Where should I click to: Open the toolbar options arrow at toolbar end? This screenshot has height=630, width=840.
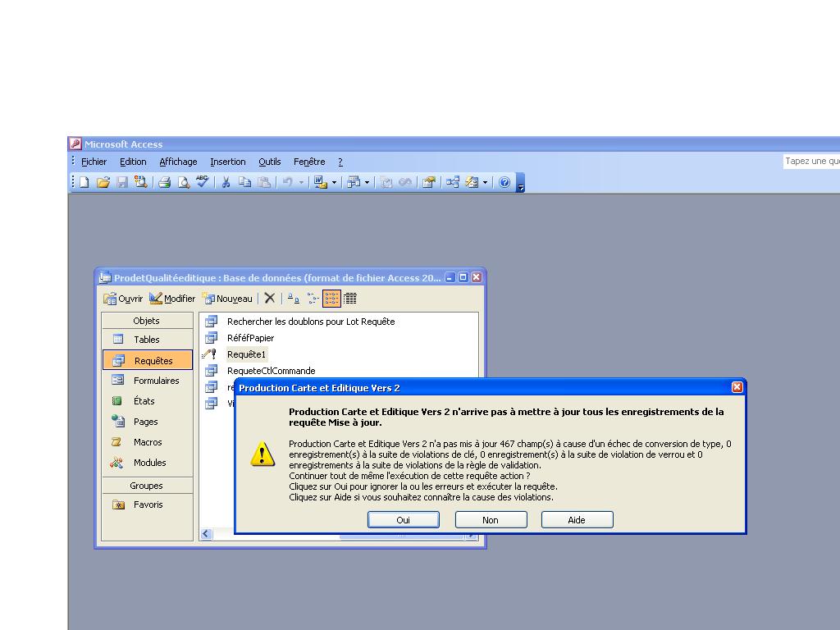520,183
